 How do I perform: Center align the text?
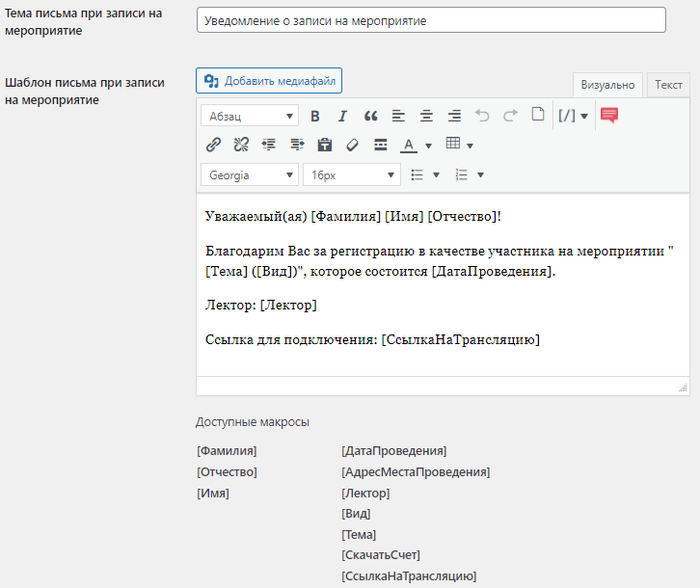[x=426, y=116]
